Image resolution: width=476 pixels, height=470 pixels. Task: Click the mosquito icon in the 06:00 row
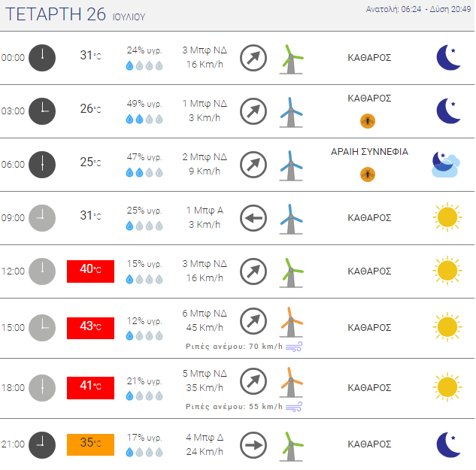pyautogui.click(x=367, y=174)
